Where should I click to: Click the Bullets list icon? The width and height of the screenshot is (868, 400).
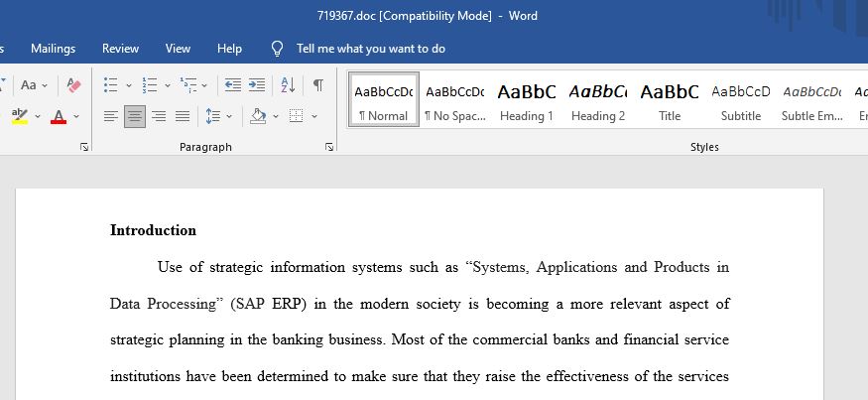point(111,85)
